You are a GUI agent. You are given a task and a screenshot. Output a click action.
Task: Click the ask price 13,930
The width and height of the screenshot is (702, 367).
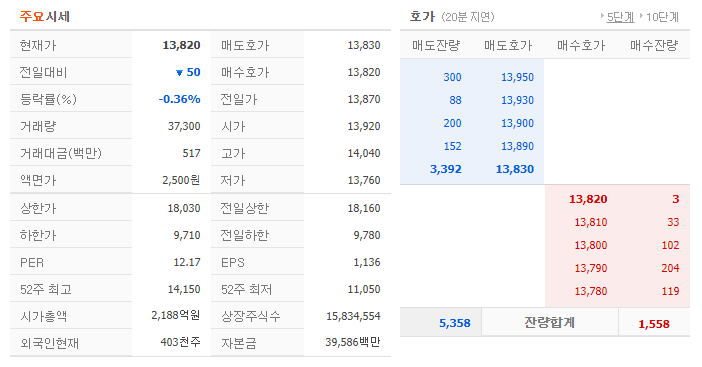[x=518, y=100]
